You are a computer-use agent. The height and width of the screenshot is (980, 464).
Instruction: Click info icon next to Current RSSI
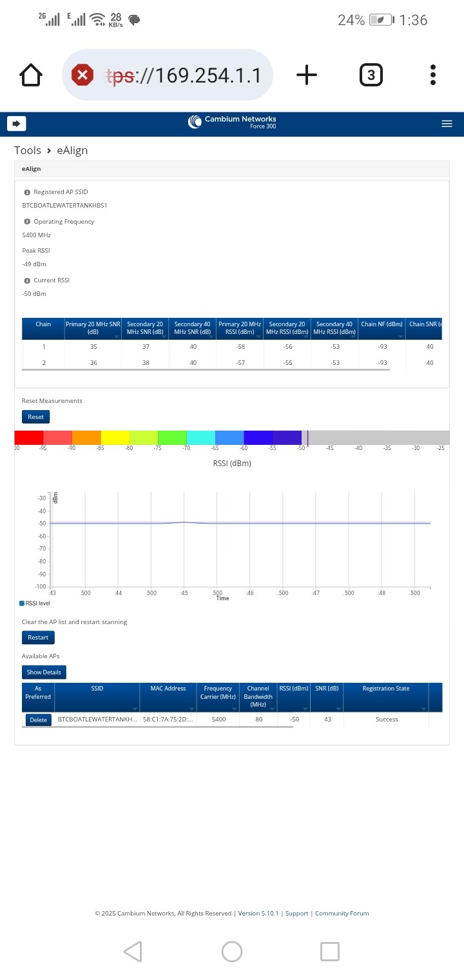point(27,281)
